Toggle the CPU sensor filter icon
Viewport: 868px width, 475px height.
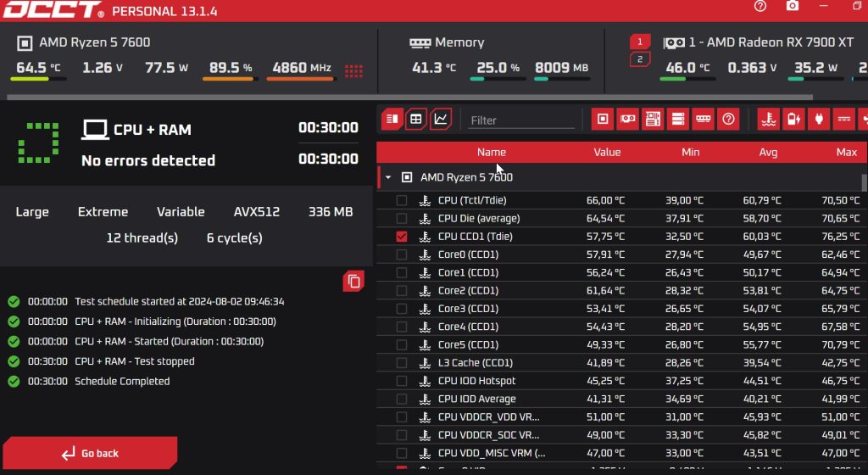pos(603,119)
